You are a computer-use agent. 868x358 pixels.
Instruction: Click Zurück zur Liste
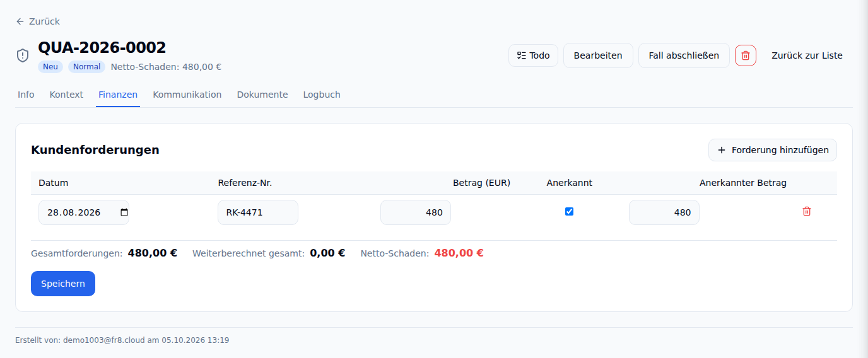807,55
